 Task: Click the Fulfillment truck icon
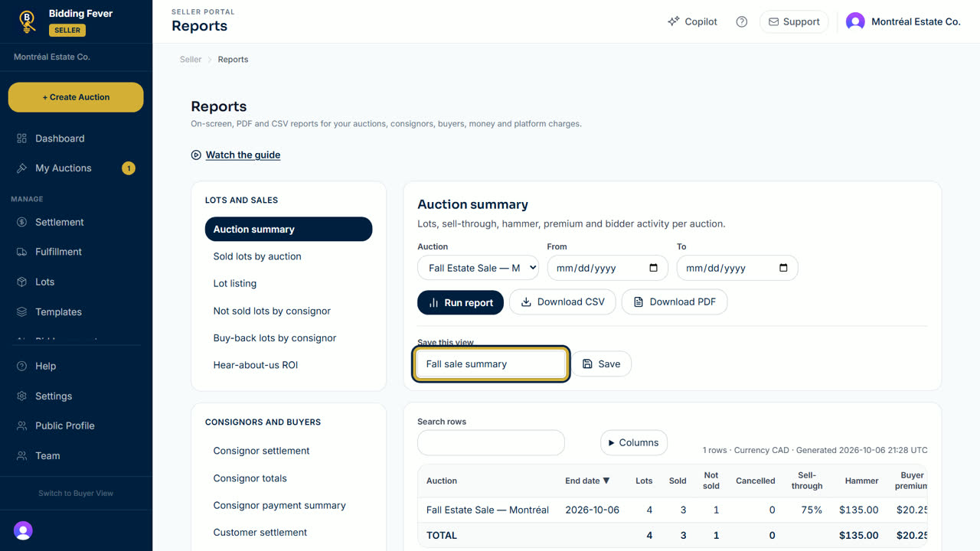(21, 252)
